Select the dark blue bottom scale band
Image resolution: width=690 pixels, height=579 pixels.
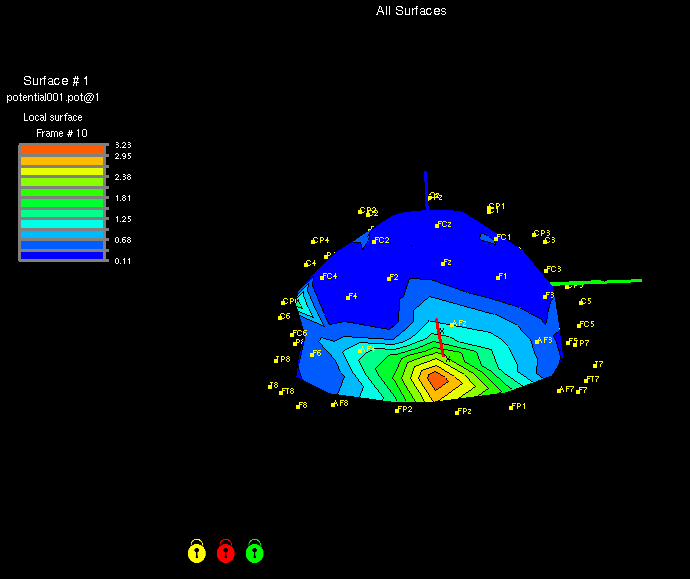click(x=62, y=255)
